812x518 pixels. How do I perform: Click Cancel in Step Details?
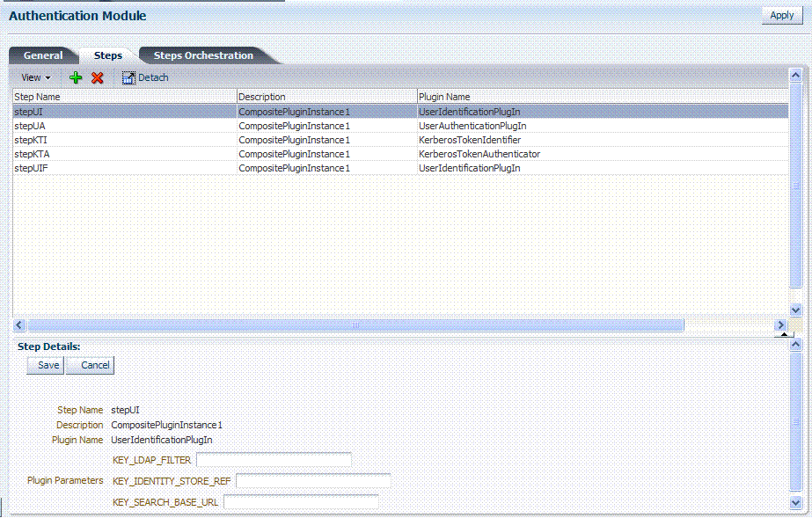[x=90, y=365]
